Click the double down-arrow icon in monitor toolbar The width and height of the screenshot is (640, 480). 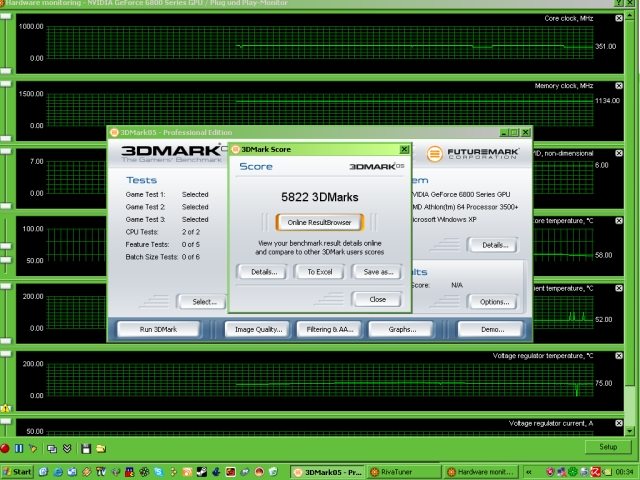tap(67, 449)
